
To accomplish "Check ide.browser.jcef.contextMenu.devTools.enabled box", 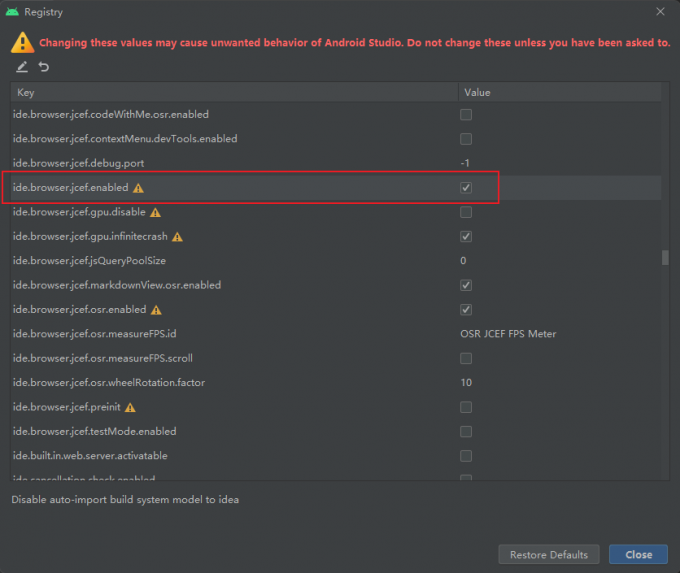I will pos(466,139).
